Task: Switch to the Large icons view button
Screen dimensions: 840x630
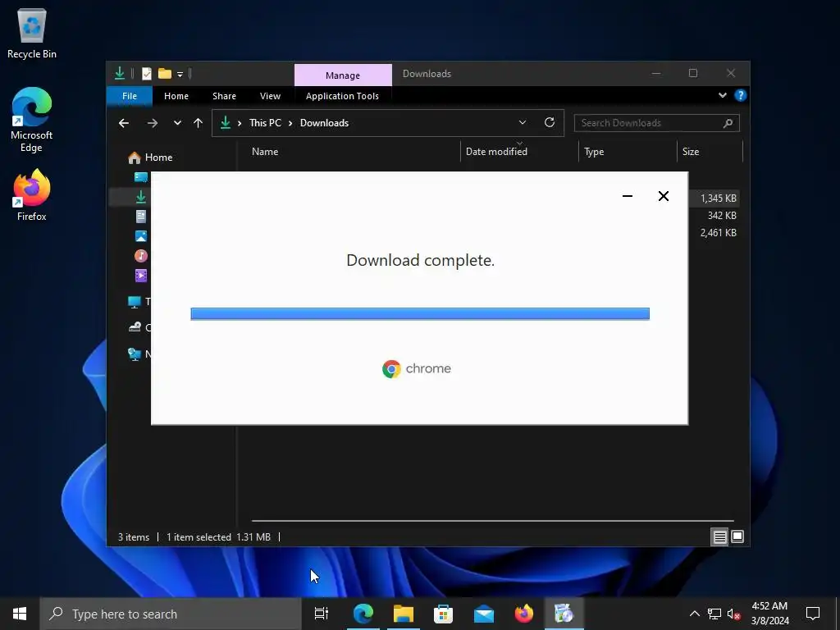Action: click(x=737, y=536)
